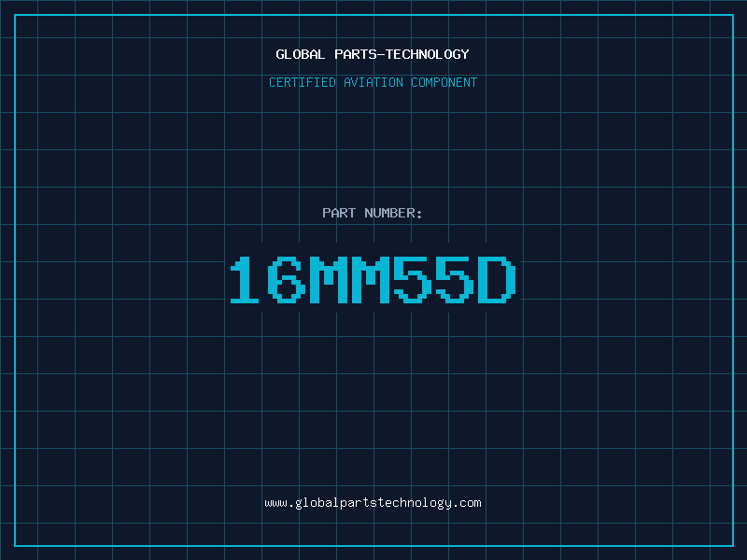Screen dimensions: 747x560
Task: Select the CERTIFIED AVIATION COMPONENT subtitle
Action: click(373, 82)
